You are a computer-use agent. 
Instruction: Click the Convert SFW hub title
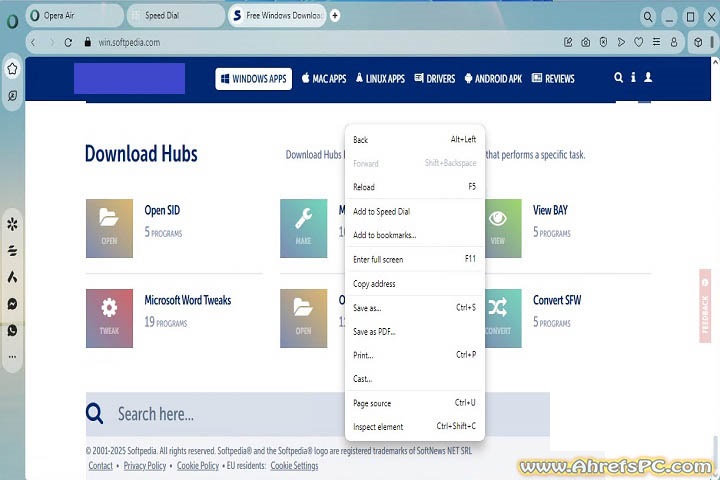click(x=557, y=300)
